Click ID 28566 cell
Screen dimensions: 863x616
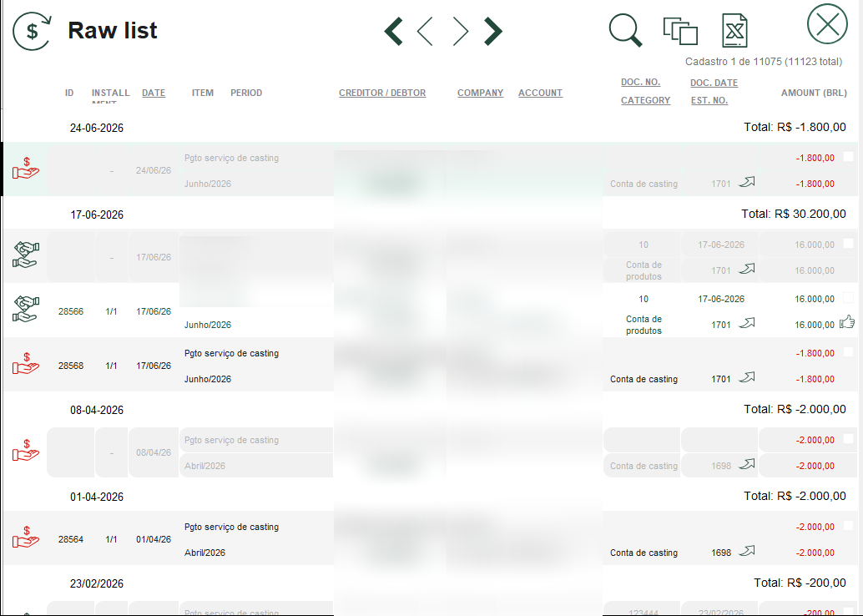pos(71,311)
